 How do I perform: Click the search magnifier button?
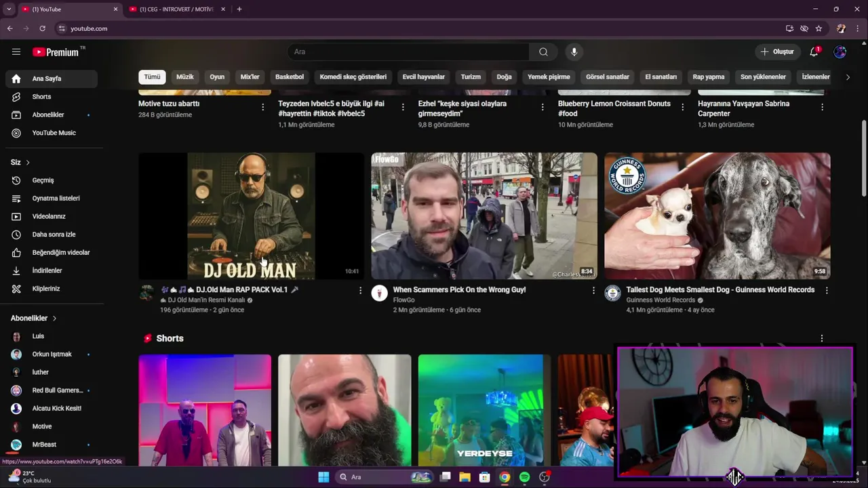[543, 52]
